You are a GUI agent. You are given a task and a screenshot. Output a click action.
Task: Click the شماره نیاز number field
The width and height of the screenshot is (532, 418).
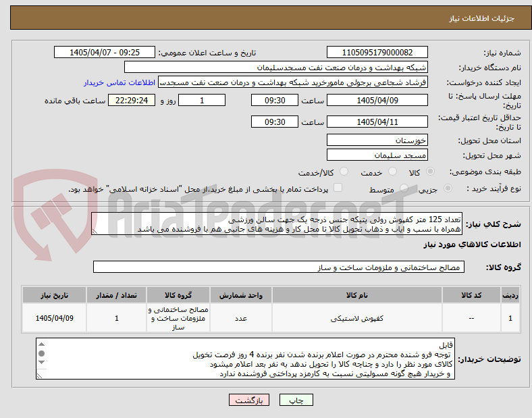click(x=377, y=52)
